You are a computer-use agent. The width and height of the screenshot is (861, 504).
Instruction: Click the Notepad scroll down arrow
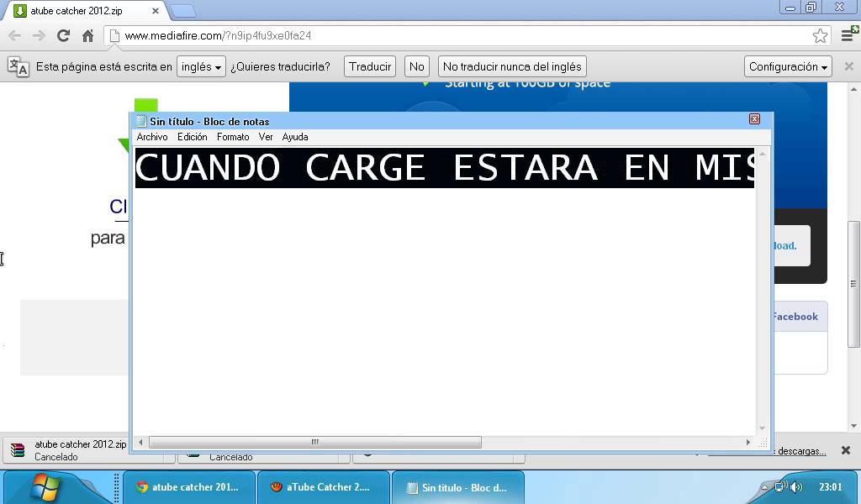coord(762,428)
